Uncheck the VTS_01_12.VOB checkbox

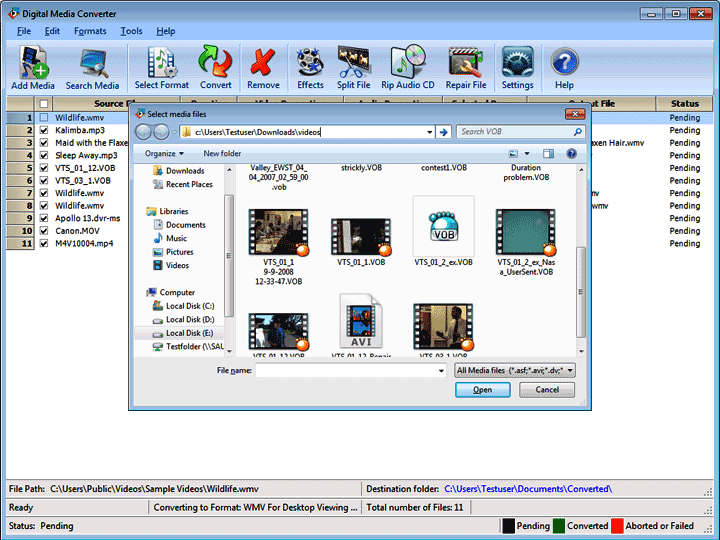[x=44, y=168]
